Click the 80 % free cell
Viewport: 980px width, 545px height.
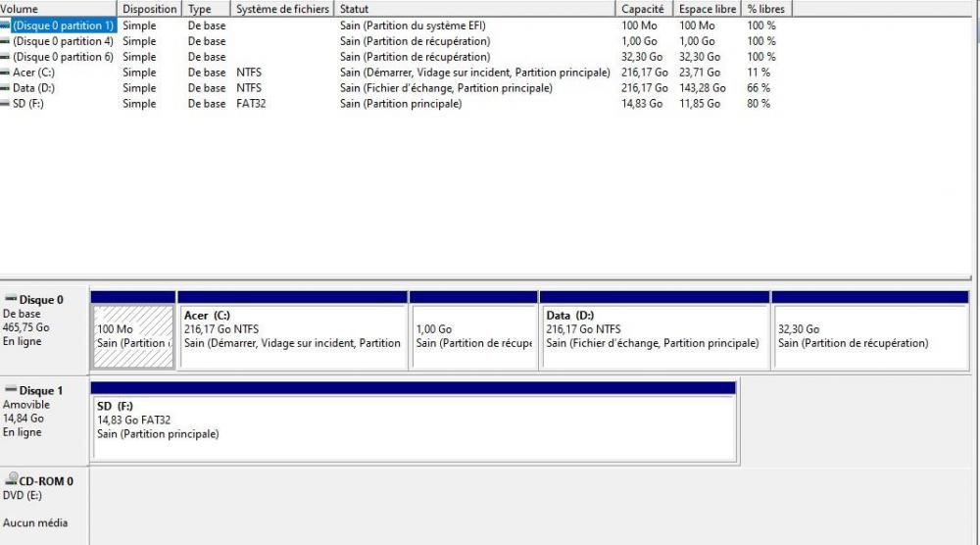[759, 104]
